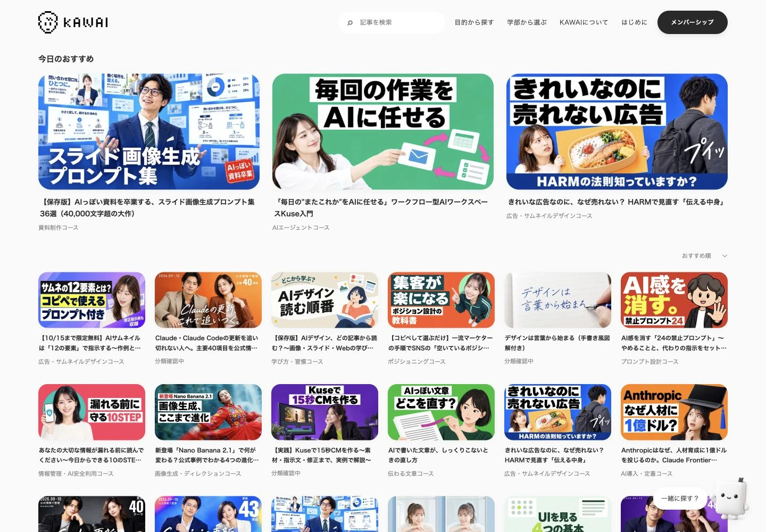766x532 pixels.
Task: Open the 集客が楽になる thumbnail
Action: click(441, 300)
